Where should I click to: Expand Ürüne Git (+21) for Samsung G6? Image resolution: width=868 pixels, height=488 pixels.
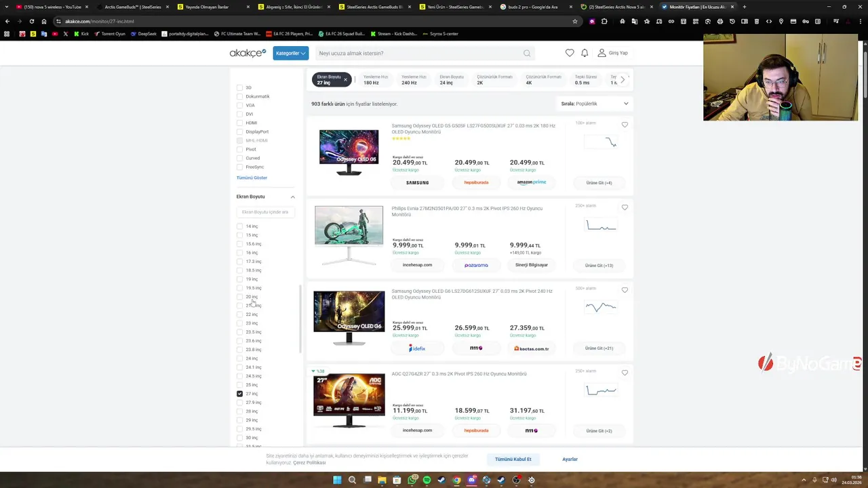599,348
